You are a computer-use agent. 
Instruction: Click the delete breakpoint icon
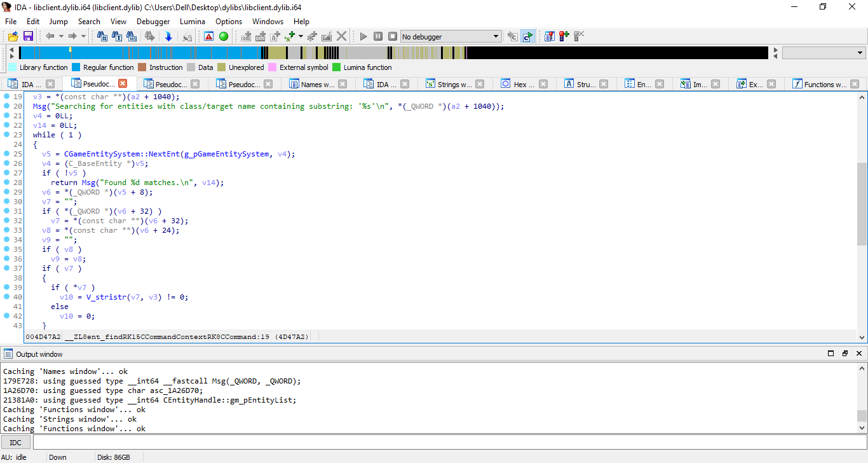point(579,36)
